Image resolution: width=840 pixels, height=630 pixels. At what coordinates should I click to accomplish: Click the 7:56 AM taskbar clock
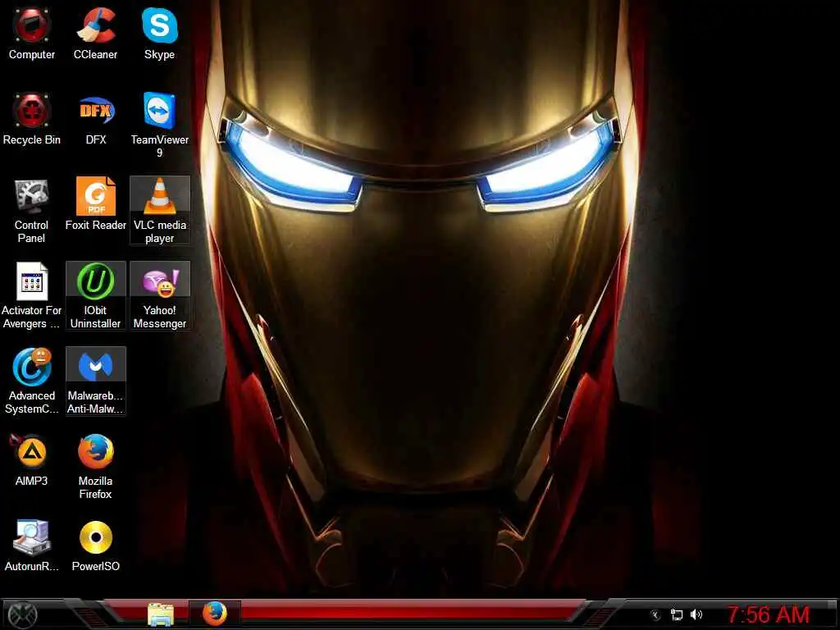tap(768, 614)
